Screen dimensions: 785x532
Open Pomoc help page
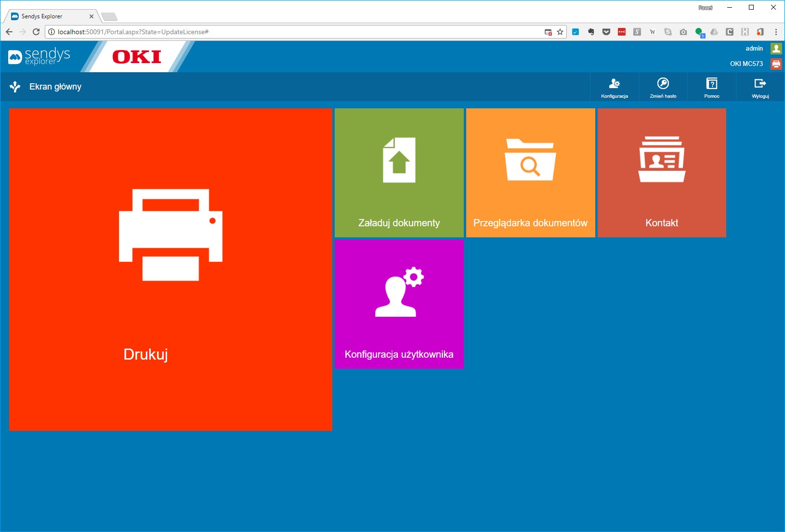712,87
